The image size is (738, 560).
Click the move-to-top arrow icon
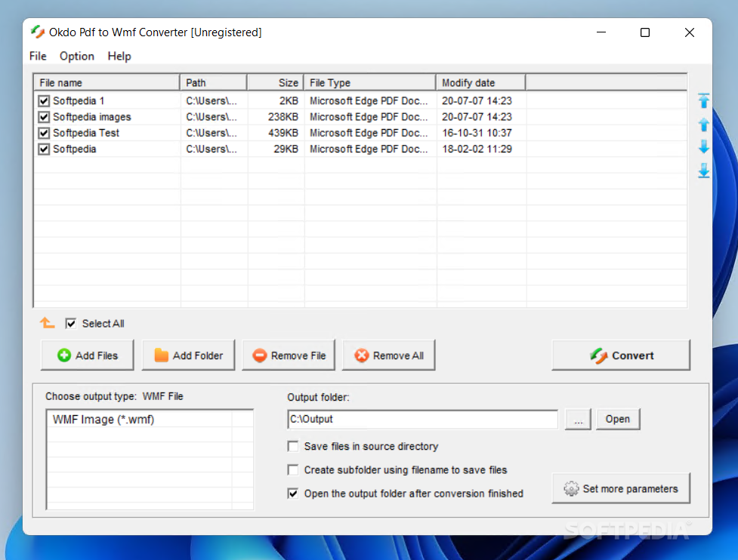click(704, 100)
